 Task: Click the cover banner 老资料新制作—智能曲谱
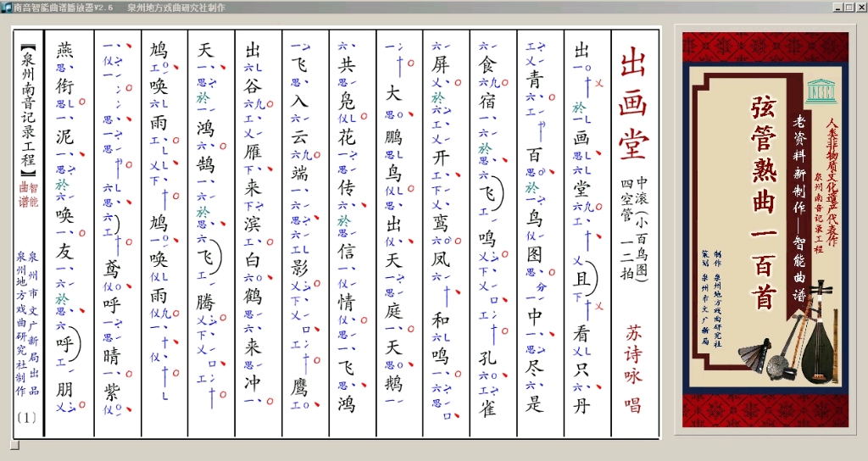point(798,208)
